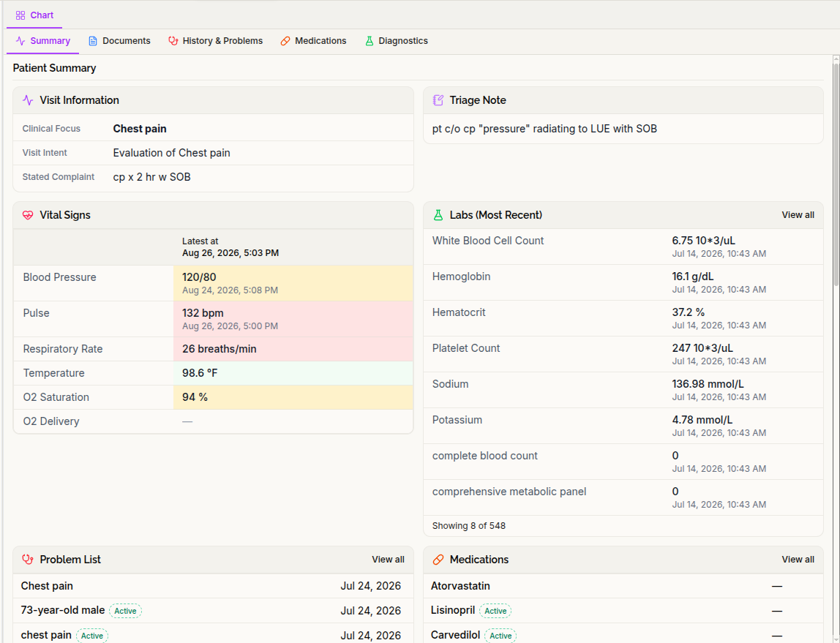The image size is (840, 643).
Task: Select the O2 Saturation 94 % value
Action: [195, 397]
